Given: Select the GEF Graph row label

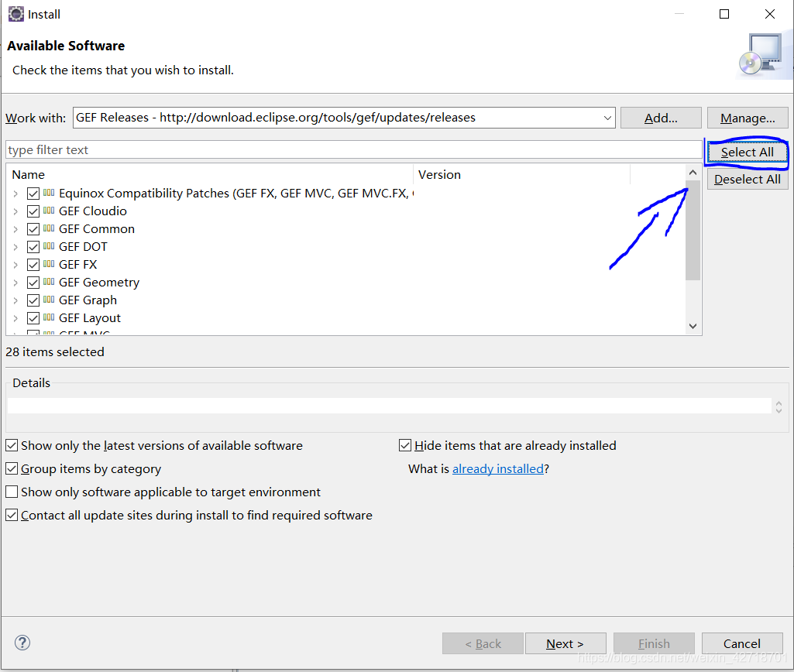Looking at the screenshot, I should 88,300.
